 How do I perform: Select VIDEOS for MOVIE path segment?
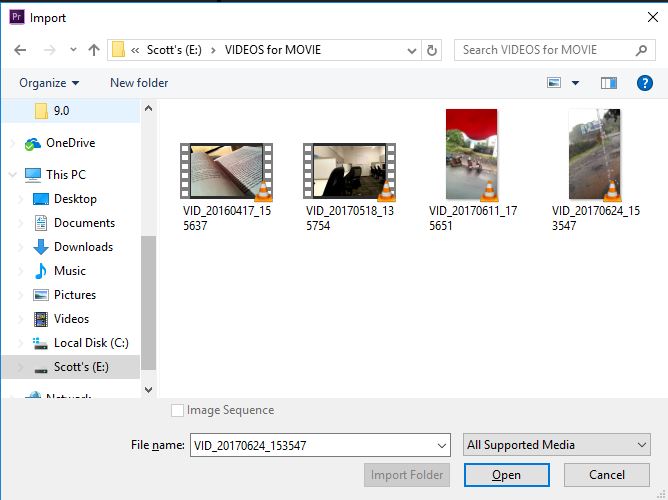pos(273,50)
